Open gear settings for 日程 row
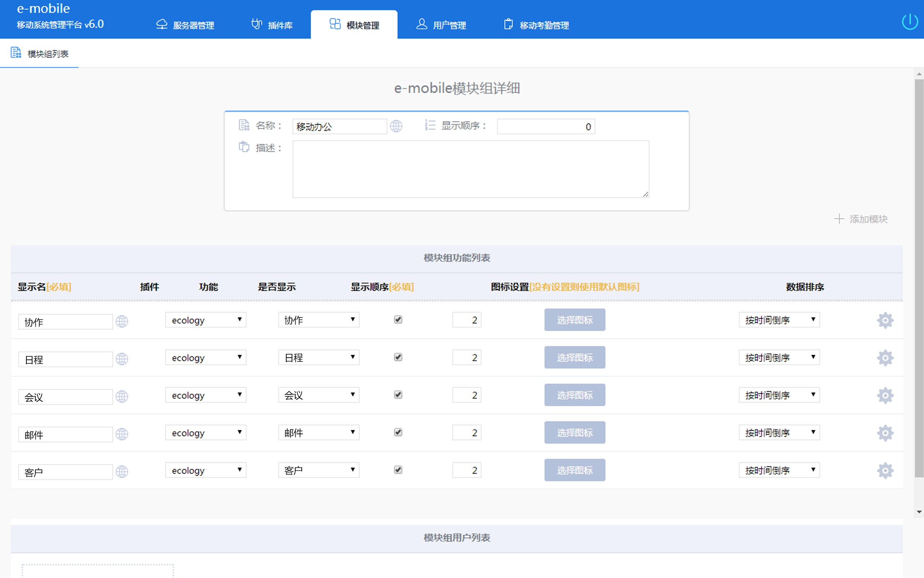 pyautogui.click(x=885, y=358)
